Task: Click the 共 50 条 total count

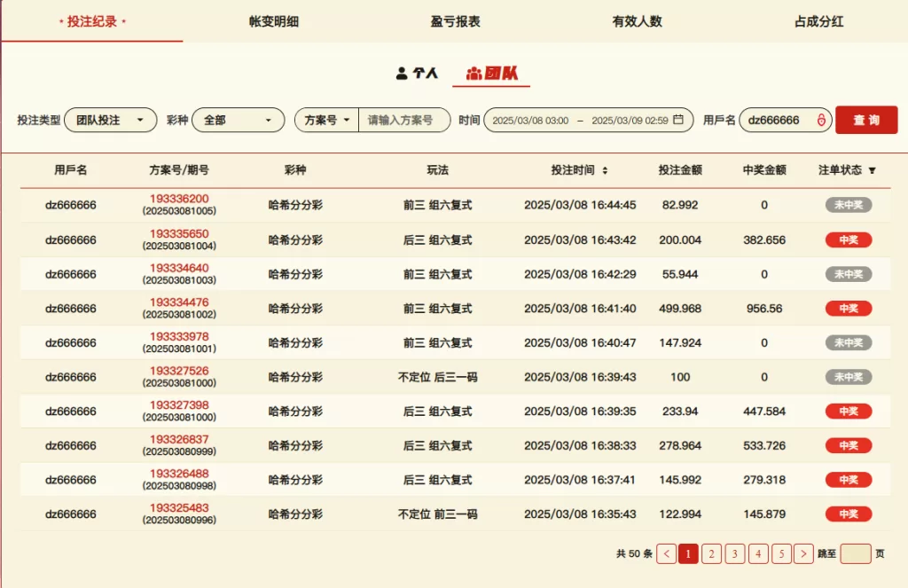Action: (x=634, y=553)
